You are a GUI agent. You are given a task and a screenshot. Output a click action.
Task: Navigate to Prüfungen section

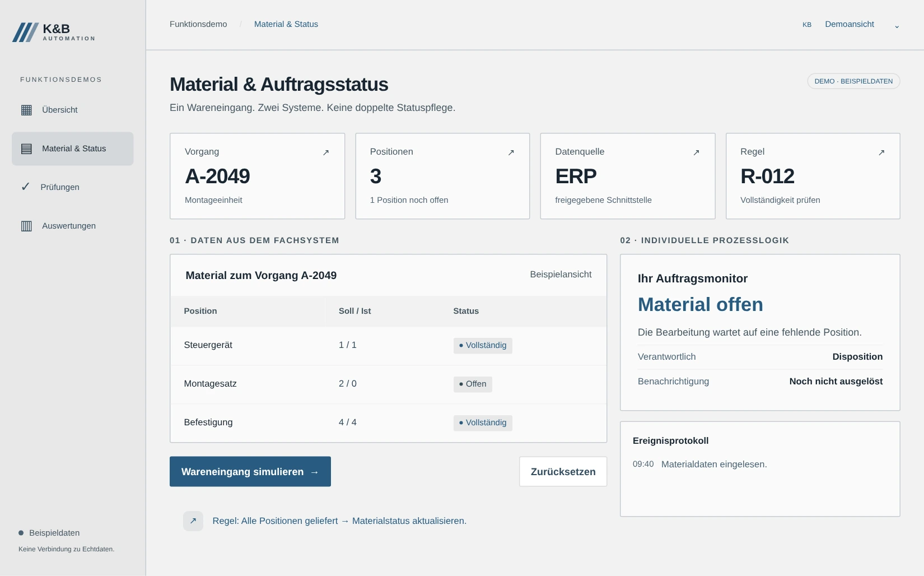[73, 187]
